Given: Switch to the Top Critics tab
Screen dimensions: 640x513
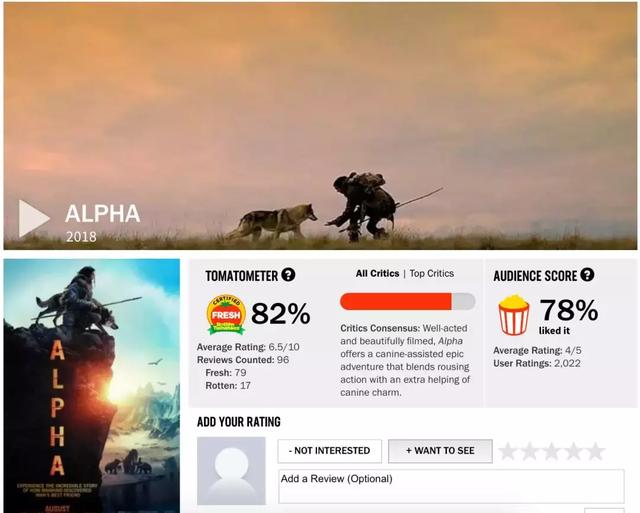Looking at the screenshot, I should [x=431, y=273].
